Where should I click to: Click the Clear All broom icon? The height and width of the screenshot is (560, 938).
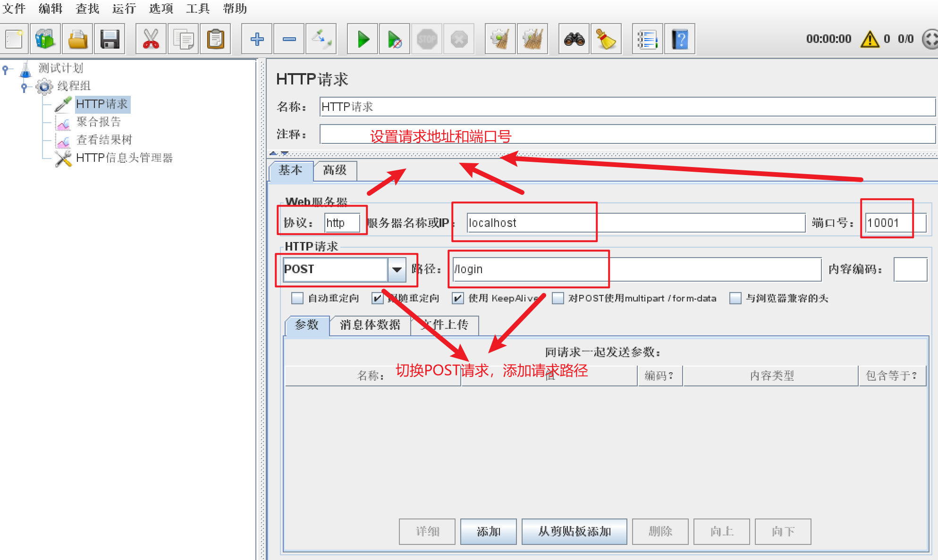tap(532, 39)
